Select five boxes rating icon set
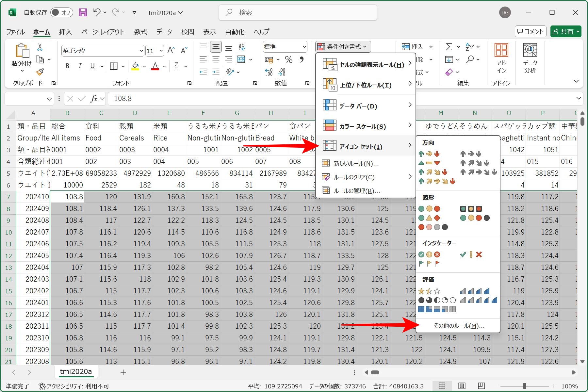588x392 pixels. pos(437,309)
